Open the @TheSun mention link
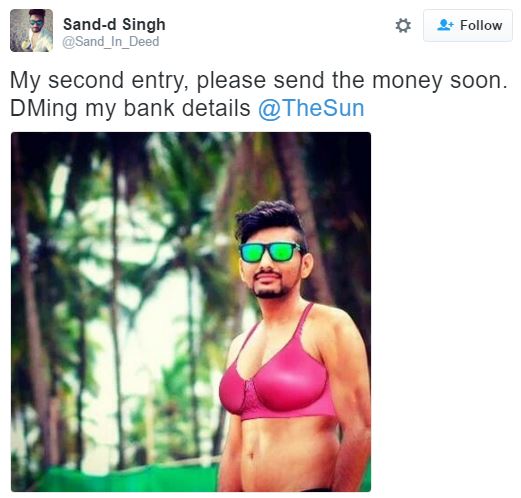521x498 pixels. click(x=311, y=108)
